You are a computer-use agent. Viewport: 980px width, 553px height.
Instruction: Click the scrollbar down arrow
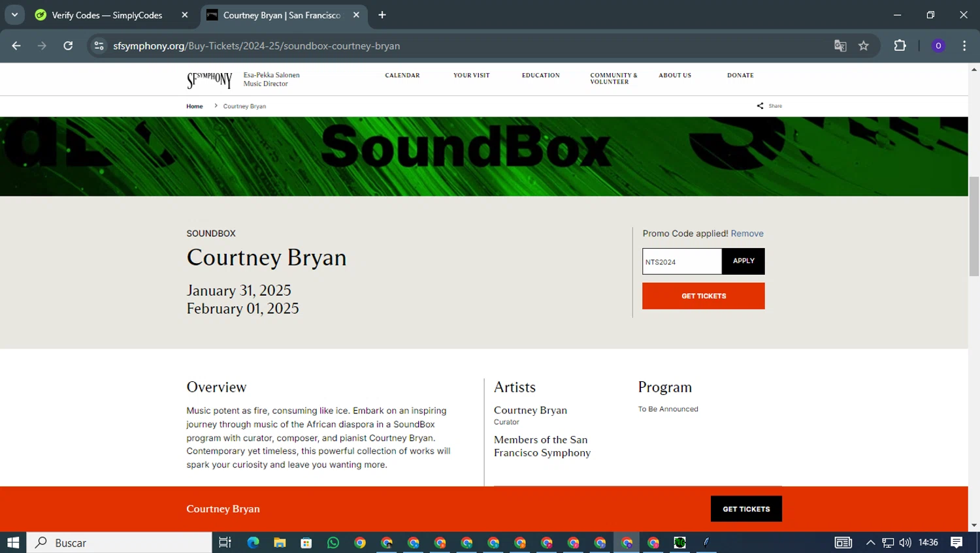click(x=974, y=526)
